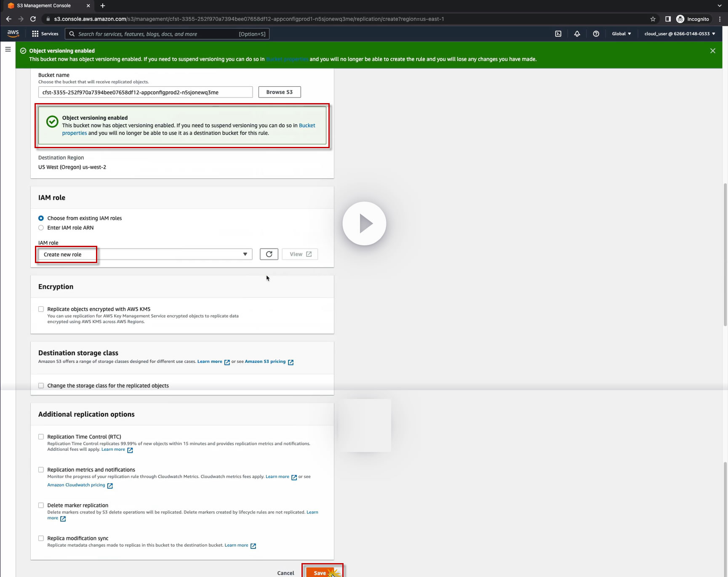728x577 pixels.
Task: Bookmark this page with the star
Action: tap(653, 19)
